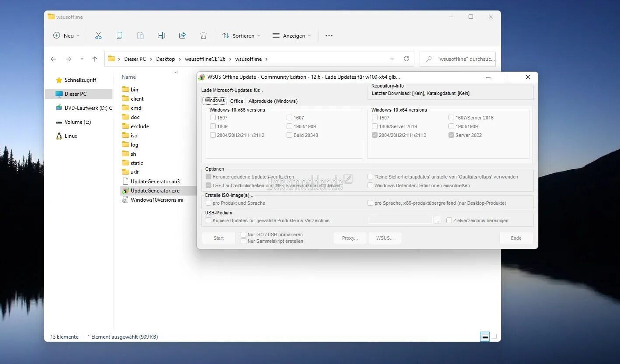Click the Paste clipboard icon in Explorer toolbar
Screen dimensions: 620x364
[140, 35]
